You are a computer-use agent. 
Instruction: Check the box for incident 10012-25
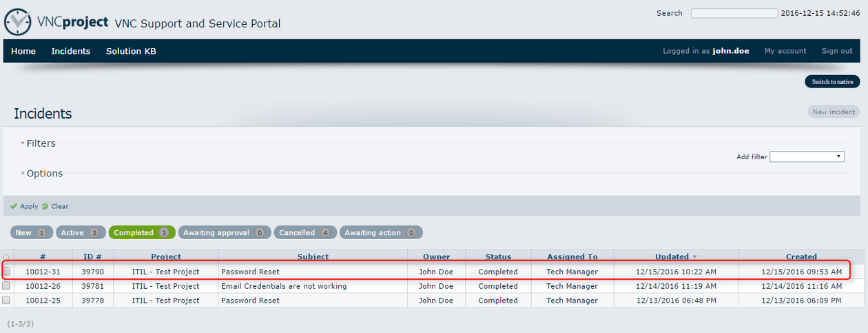(6, 301)
